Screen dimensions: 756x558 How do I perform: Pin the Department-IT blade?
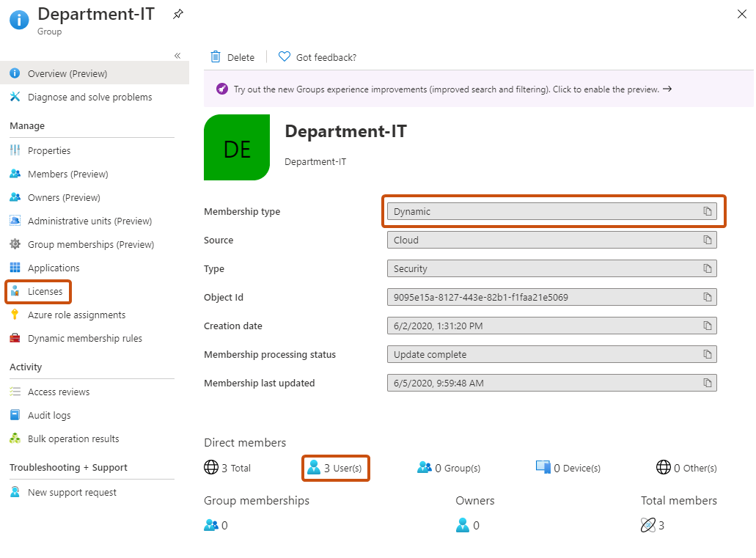tap(178, 14)
